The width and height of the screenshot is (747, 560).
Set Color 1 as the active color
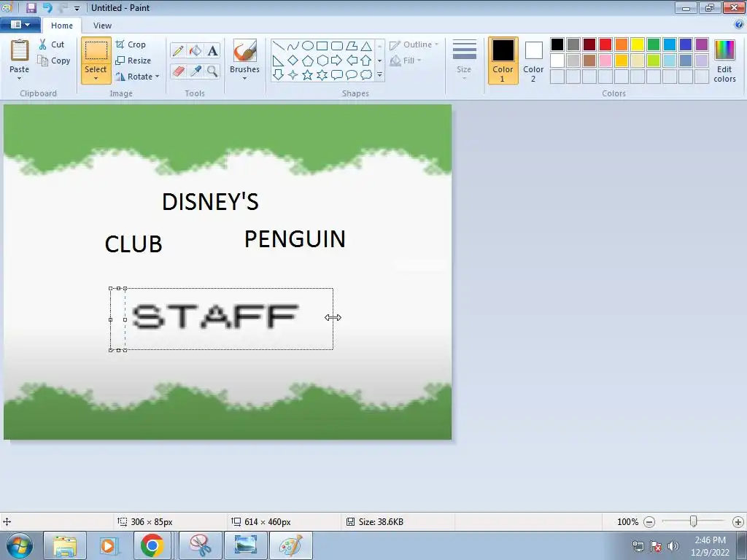[503, 61]
